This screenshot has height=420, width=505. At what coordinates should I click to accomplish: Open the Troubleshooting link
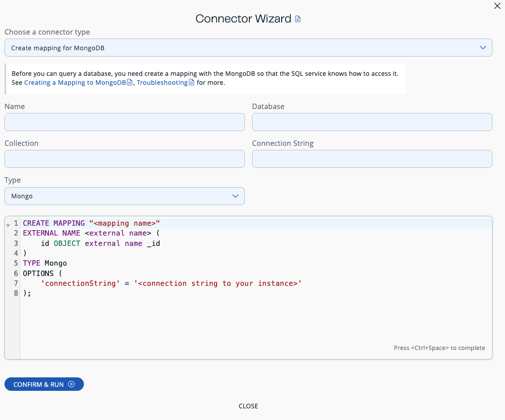[x=163, y=82]
